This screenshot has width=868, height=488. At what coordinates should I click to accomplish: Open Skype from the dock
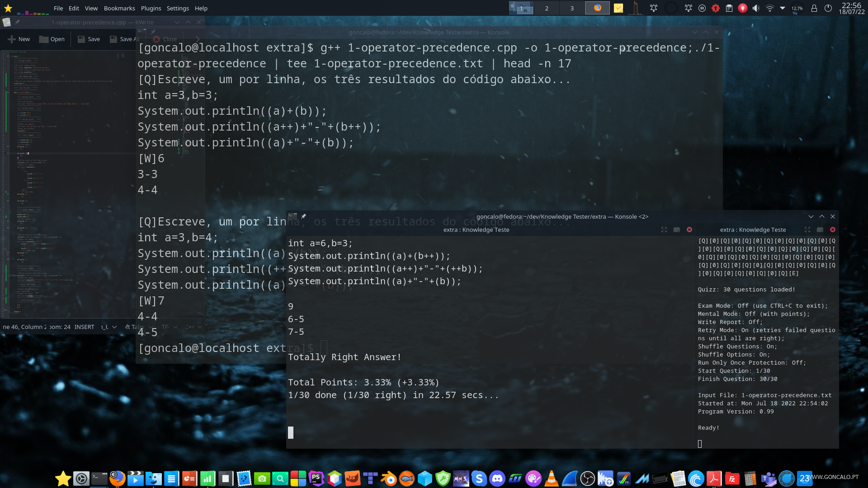point(479,478)
